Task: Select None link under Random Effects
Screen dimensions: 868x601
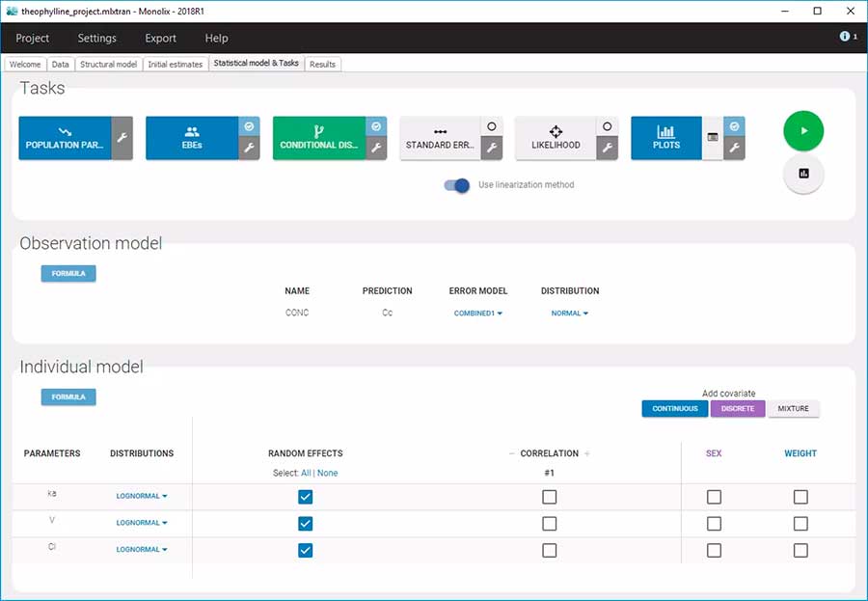Action: (x=328, y=473)
